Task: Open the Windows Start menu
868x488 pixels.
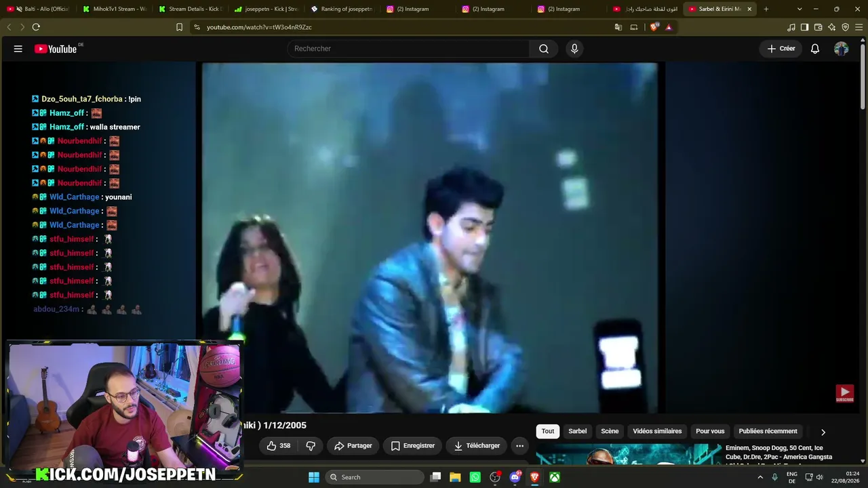Action: 314,477
